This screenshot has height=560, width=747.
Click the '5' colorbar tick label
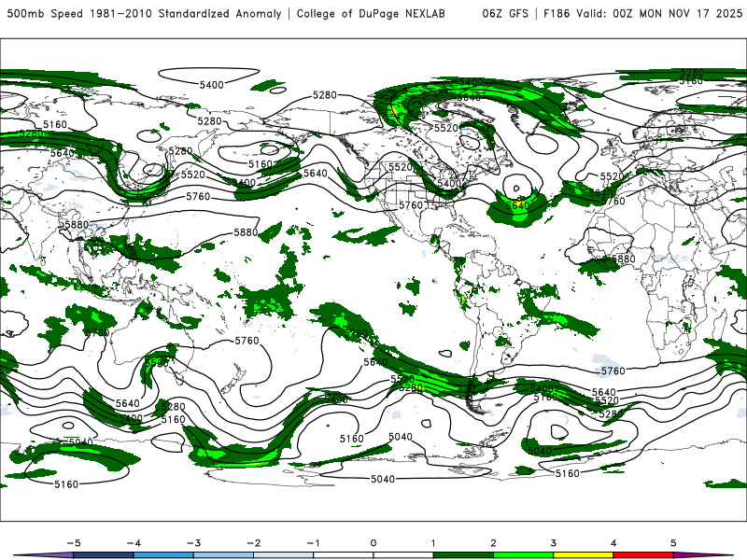tap(673, 543)
